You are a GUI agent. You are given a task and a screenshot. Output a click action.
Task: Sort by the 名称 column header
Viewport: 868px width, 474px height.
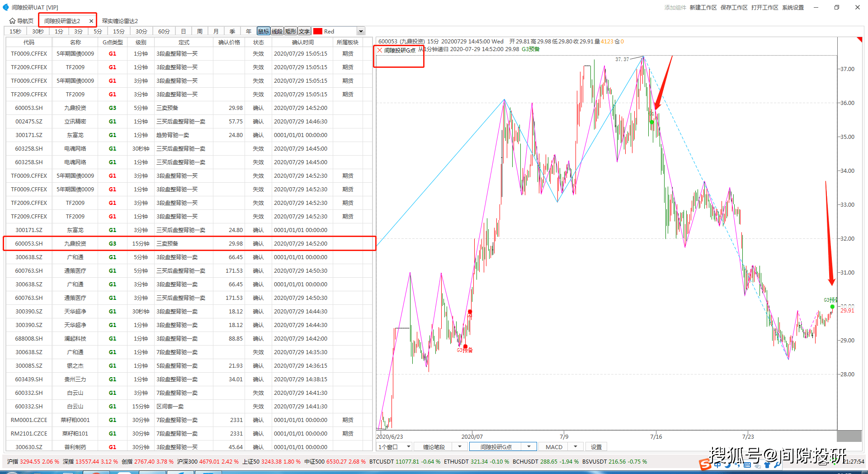(x=75, y=42)
